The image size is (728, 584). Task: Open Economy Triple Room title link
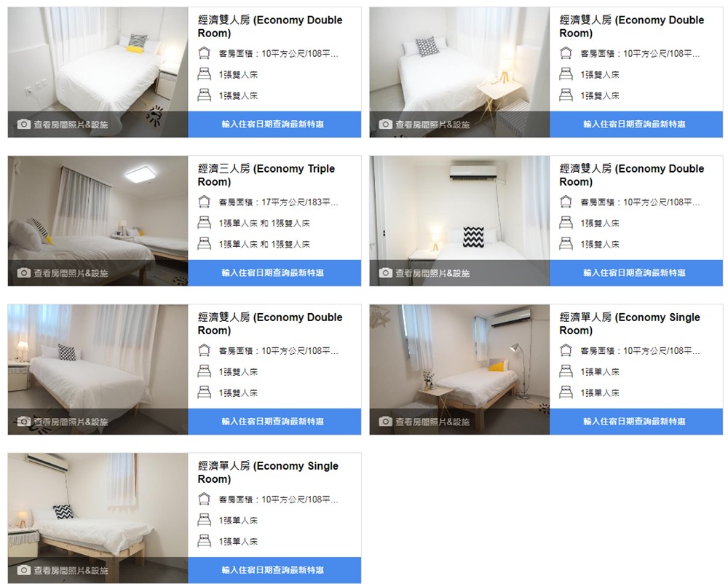pos(266,175)
